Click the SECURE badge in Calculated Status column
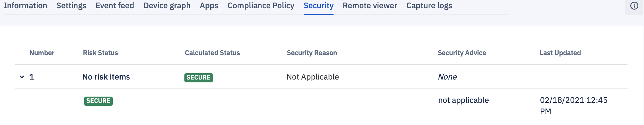This screenshot has width=644, height=125. point(199,78)
